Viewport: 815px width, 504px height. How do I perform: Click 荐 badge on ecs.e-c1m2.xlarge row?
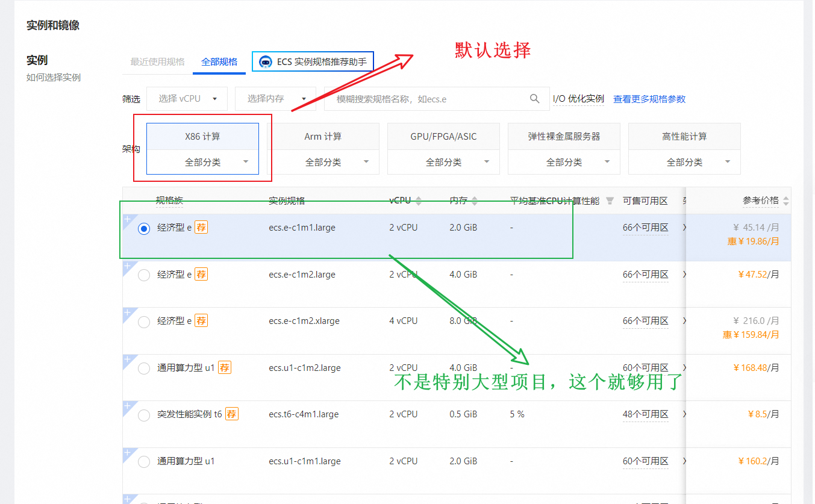[201, 321]
